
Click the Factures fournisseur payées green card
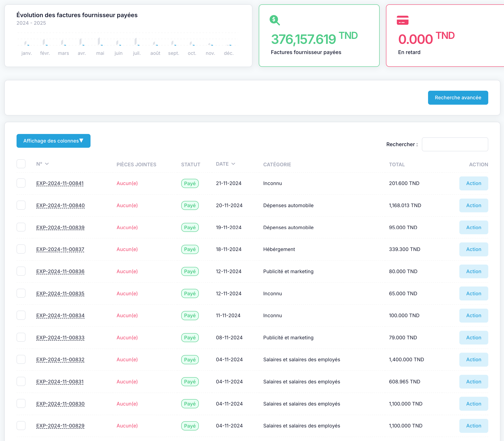point(319,36)
